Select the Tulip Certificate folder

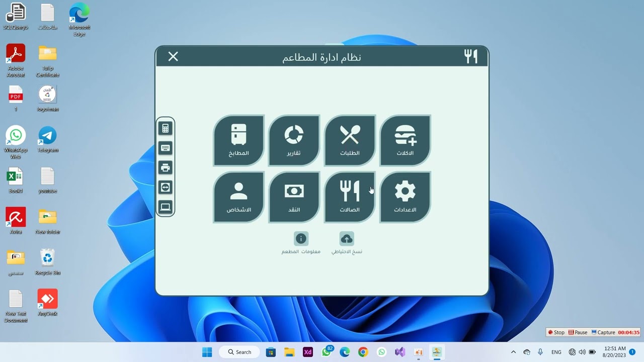pos(47,60)
